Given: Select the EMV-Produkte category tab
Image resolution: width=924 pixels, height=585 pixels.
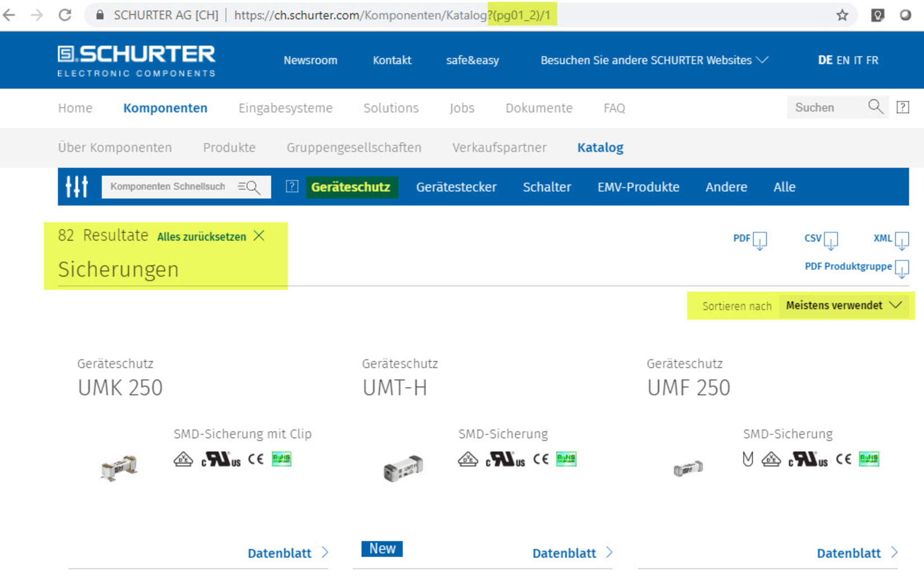Looking at the screenshot, I should [638, 187].
